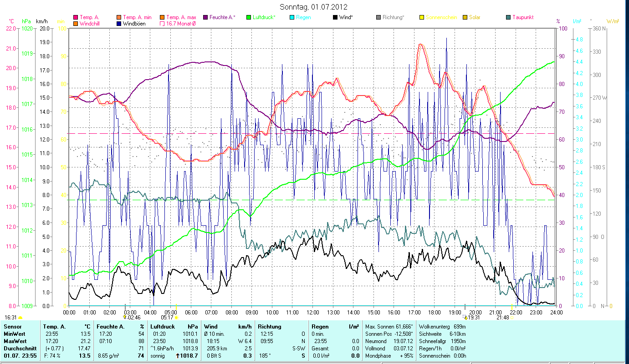Viewport: 629px width, 364px height.
Task: Click the Mondphase + 95% entry
Action: pyautogui.click(x=389, y=355)
